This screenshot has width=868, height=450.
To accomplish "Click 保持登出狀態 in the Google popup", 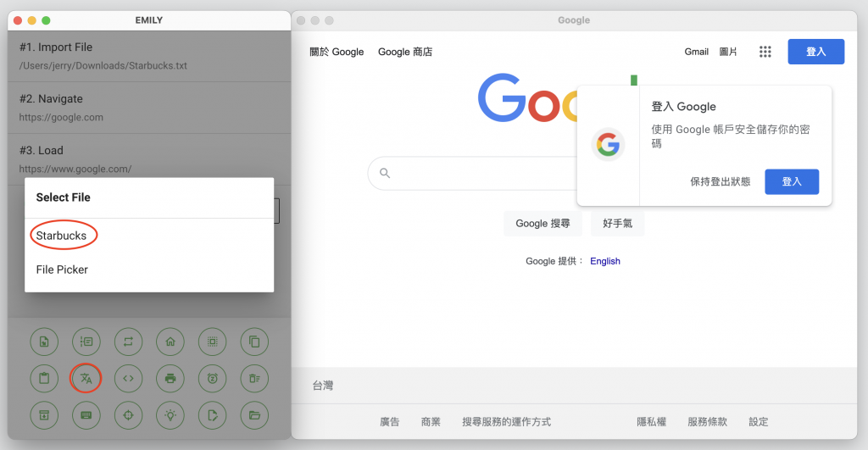I will [721, 181].
